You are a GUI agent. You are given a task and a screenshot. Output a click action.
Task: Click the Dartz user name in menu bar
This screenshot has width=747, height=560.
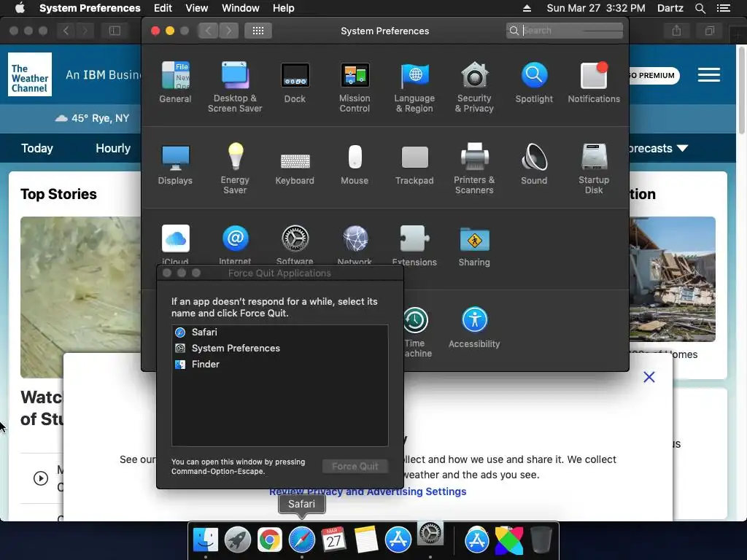(670, 8)
